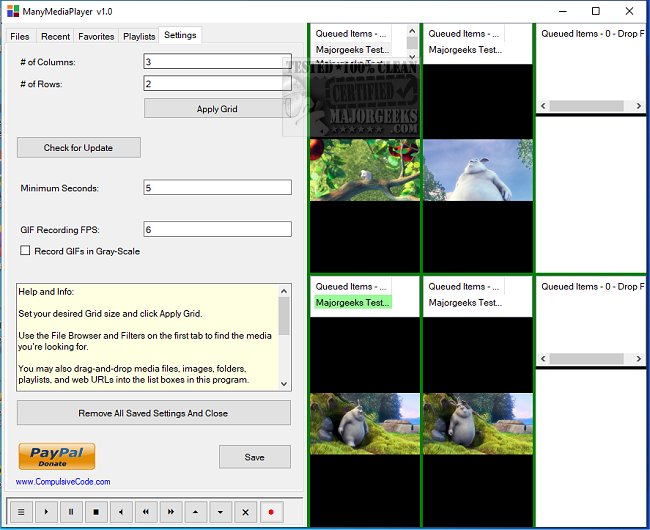Select the Playlists tab
This screenshot has height=530, width=650.
139,36
